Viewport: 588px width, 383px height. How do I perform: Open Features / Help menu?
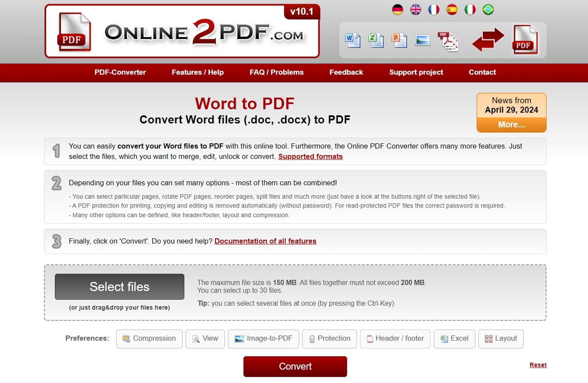[x=198, y=72]
